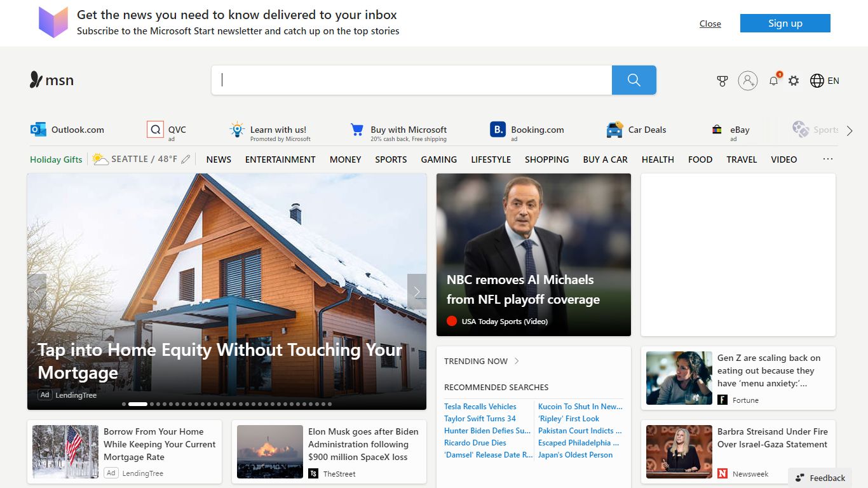The image size is (868, 488).
Task: Open the VIDEO tab
Action: pos(784,159)
